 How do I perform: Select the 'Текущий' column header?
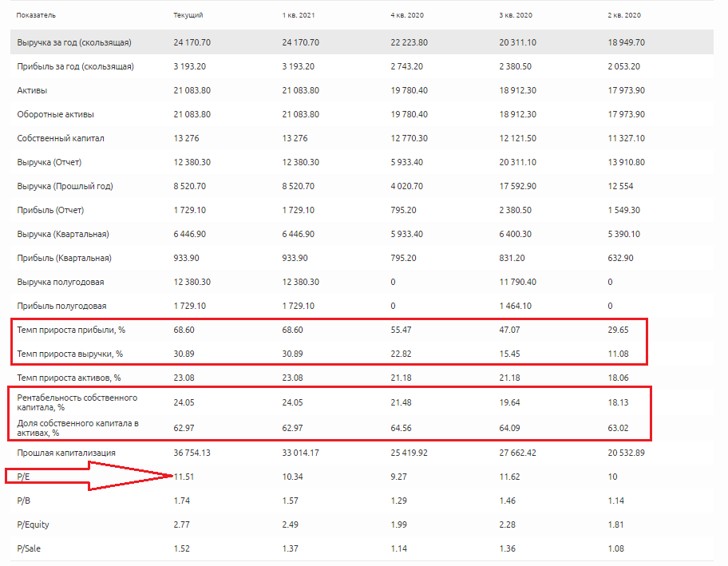coord(188,15)
